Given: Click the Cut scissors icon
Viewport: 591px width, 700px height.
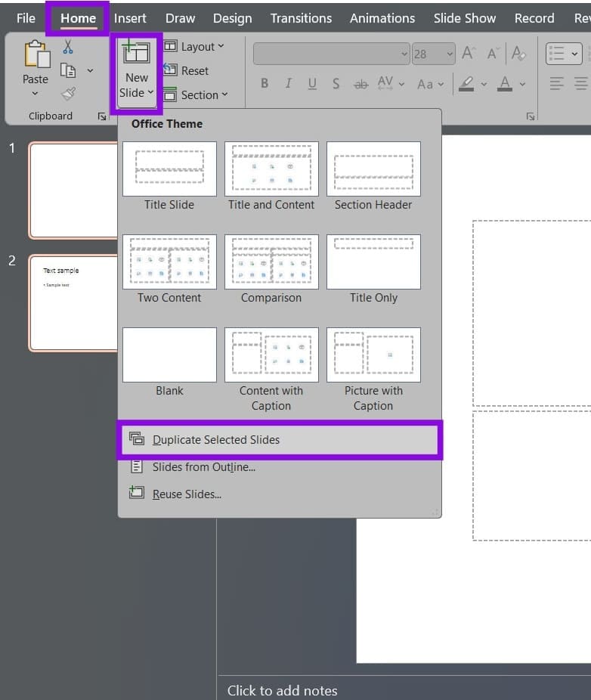Looking at the screenshot, I should 68,46.
